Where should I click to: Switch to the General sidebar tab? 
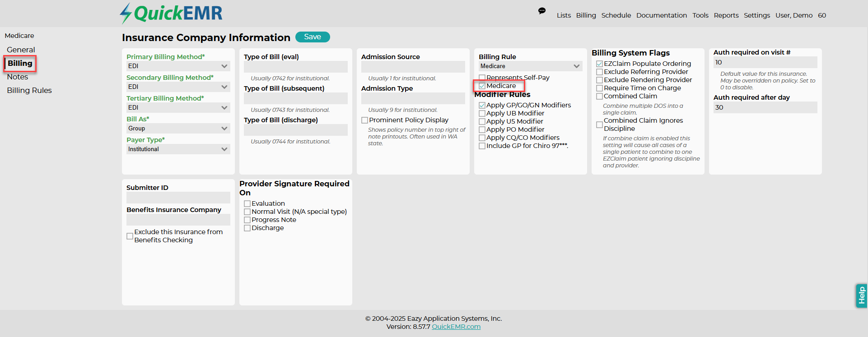pos(21,50)
